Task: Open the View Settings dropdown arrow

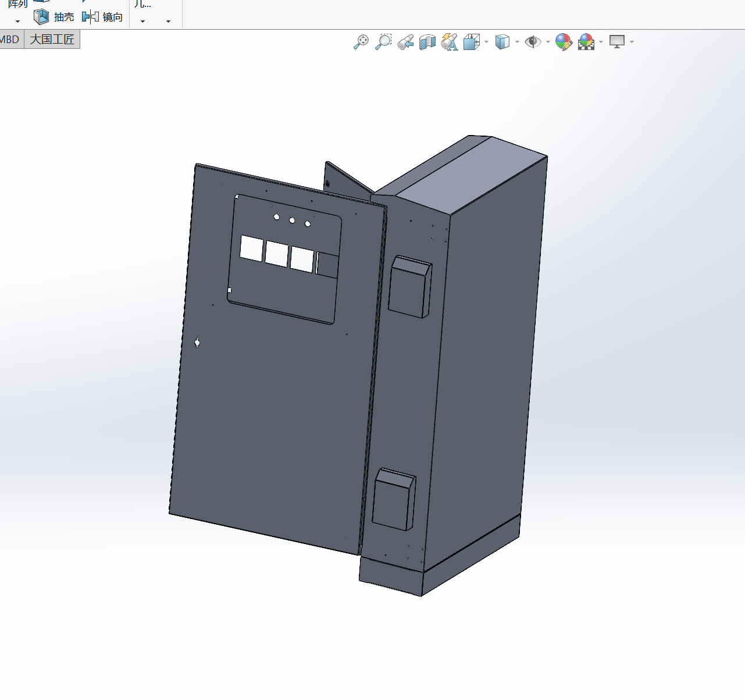Action: [632, 42]
